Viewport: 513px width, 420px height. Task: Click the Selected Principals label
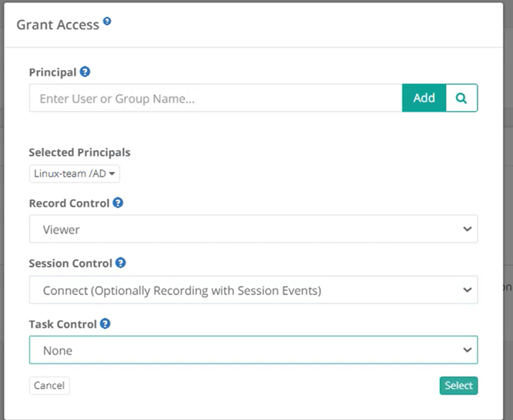(x=79, y=153)
